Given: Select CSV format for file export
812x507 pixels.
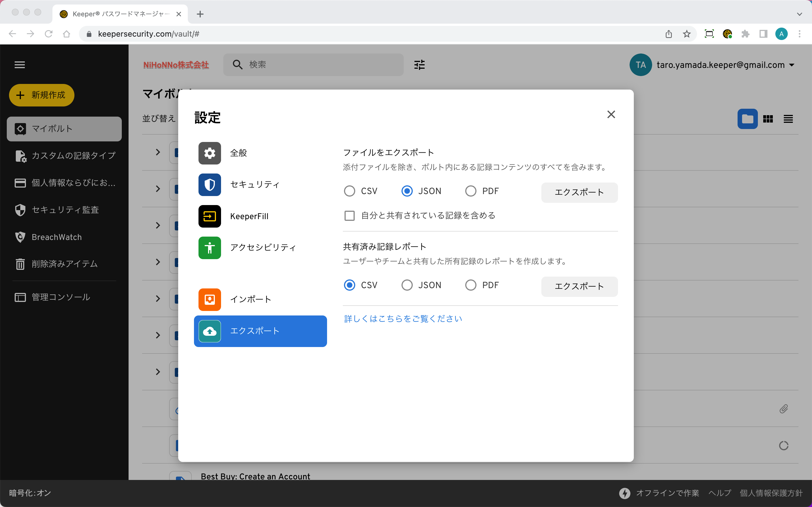Looking at the screenshot, I should [350, 191].
